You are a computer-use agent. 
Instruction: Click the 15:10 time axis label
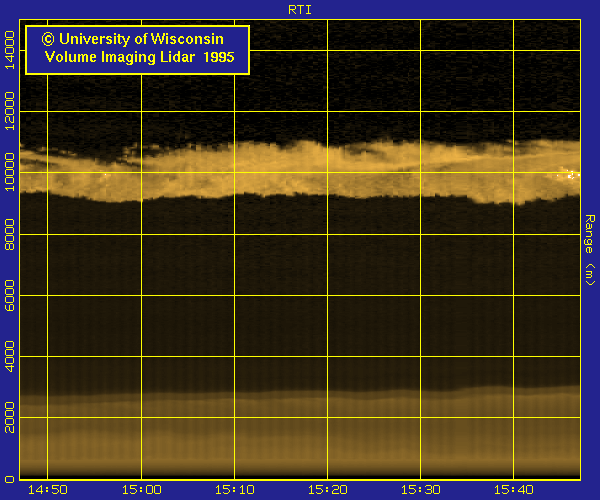point(235,490)
